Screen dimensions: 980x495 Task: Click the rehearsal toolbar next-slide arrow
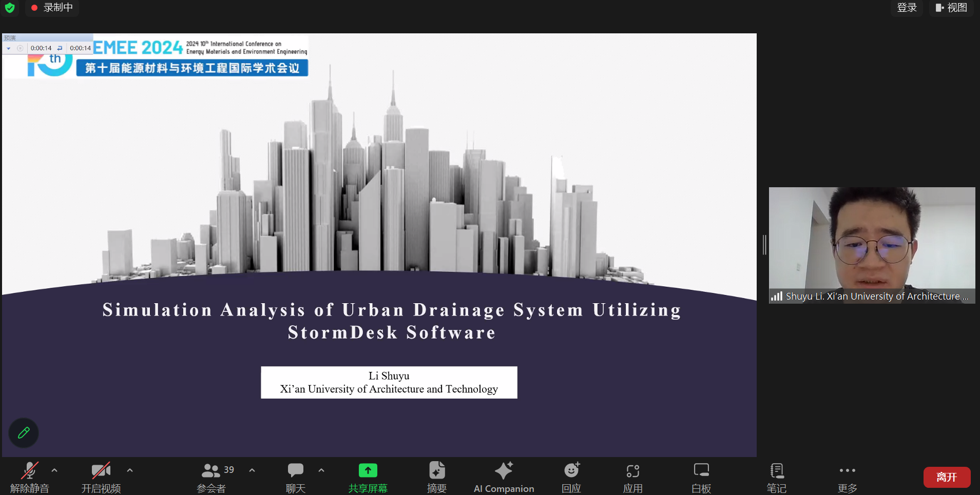click(9, 48)
